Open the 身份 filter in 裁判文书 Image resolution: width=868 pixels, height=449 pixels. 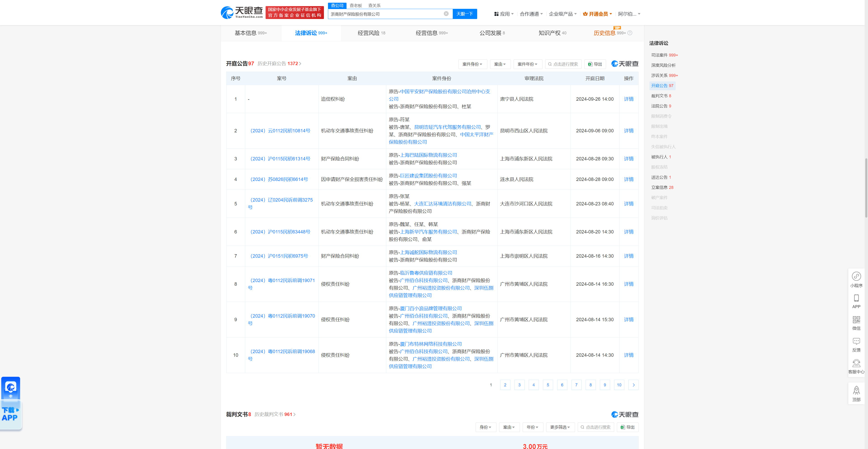pyautogui.click(x=486, y=427)
